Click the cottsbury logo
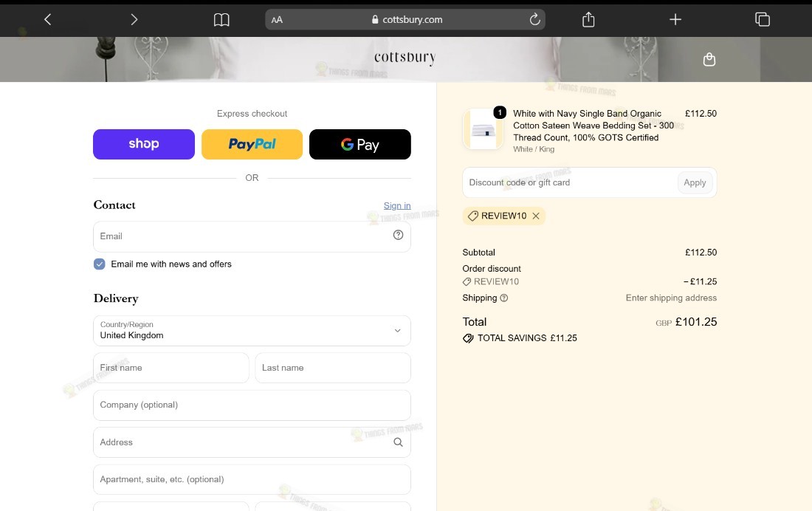812x511 pixels. (x=405, y=58)
